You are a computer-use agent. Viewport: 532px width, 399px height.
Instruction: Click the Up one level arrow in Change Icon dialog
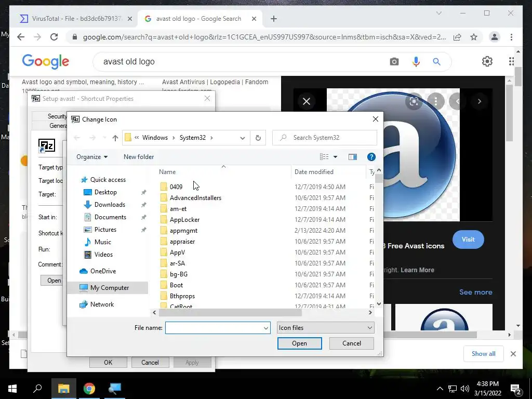(115, 138)
